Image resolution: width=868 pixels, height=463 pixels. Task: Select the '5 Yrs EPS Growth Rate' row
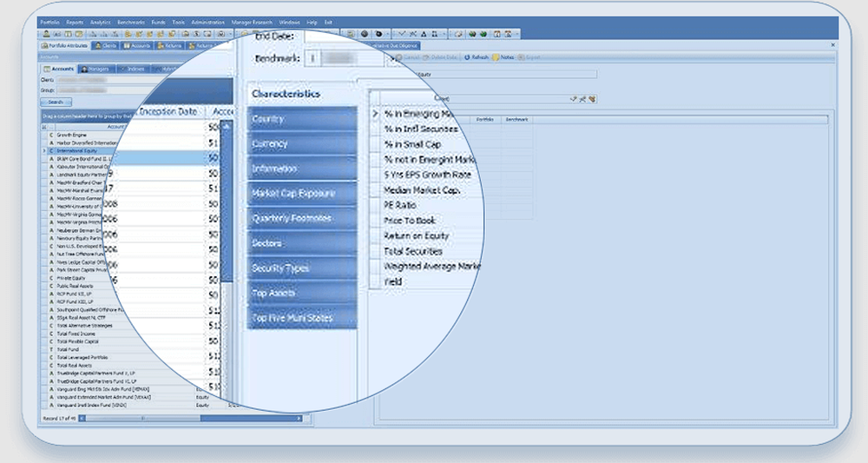tap(427, 175)
